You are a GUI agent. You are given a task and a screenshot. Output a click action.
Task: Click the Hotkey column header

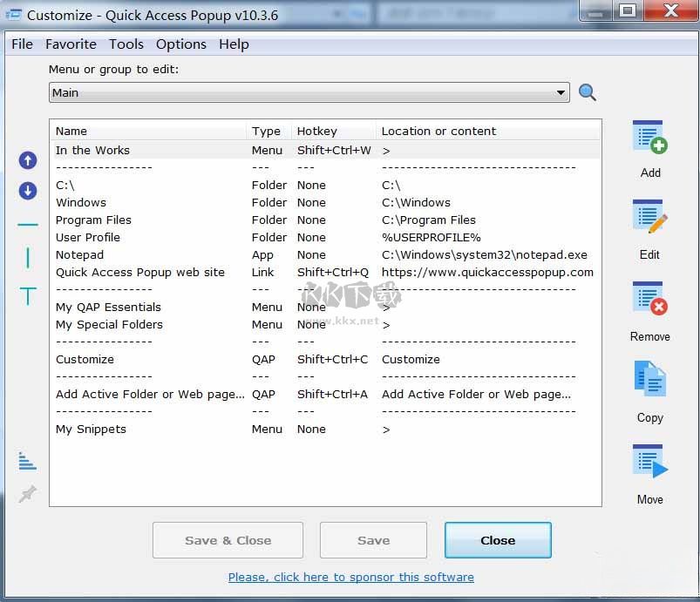coord(317,132)
